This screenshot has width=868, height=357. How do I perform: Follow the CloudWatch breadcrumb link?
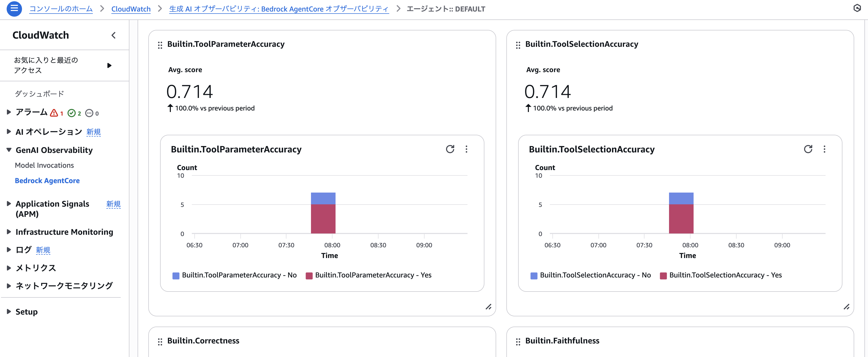(x=131, y=9)
